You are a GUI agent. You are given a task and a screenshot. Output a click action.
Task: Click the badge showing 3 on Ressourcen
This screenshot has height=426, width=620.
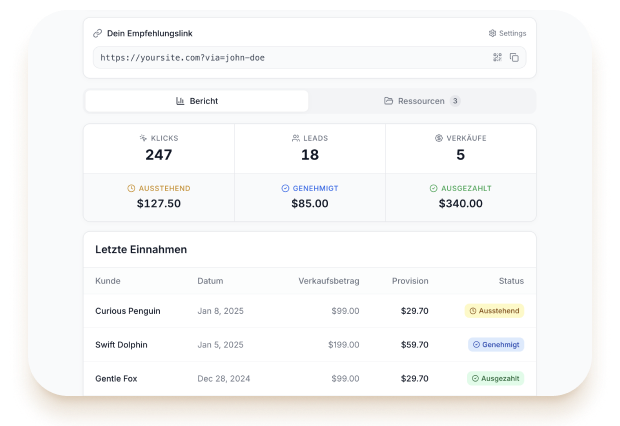[455, 101]
